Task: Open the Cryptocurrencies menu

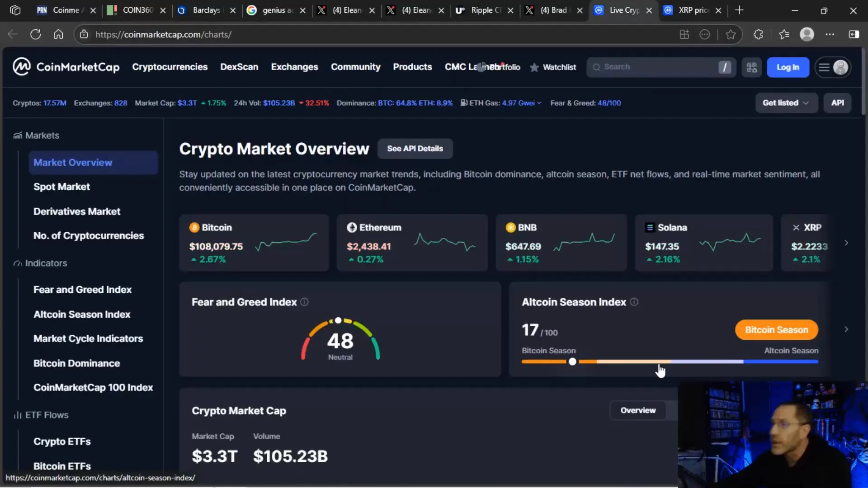Action: (170, 67)
